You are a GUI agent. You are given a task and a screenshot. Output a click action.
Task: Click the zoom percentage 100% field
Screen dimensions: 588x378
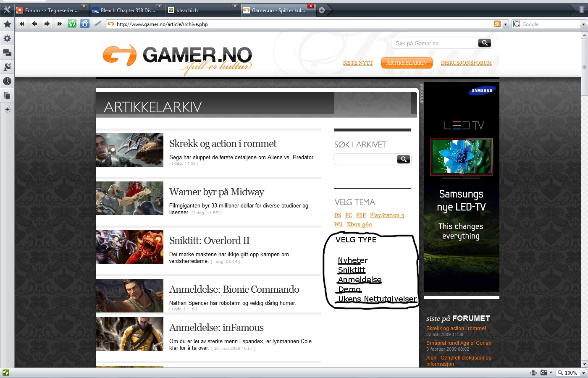(571, 373)
